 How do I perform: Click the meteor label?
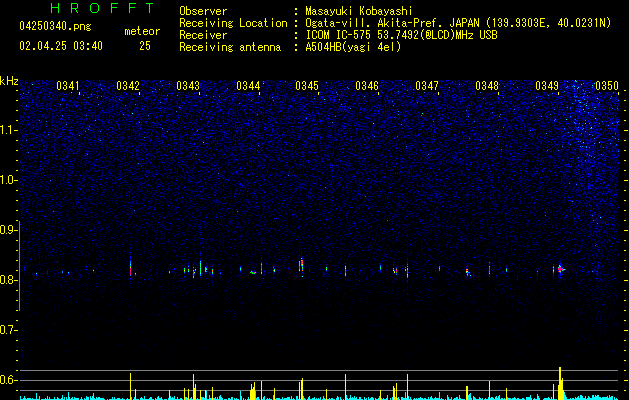coord(142,31)
